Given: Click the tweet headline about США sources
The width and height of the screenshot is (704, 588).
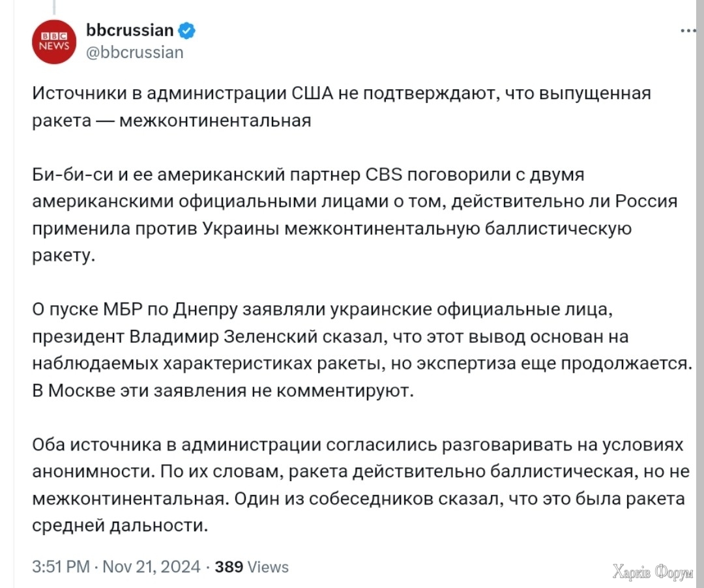Looking at the screenshot, I should click(x=341, y=107).
